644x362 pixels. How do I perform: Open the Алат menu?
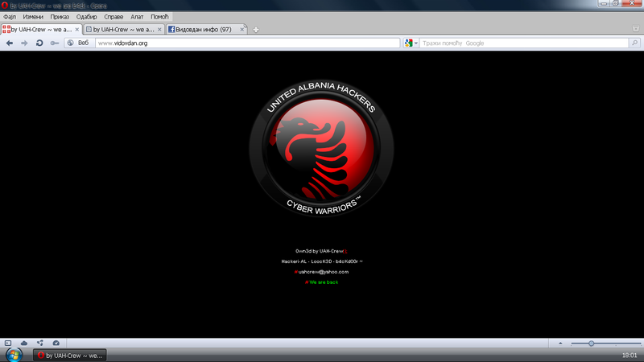click(137, 17)
